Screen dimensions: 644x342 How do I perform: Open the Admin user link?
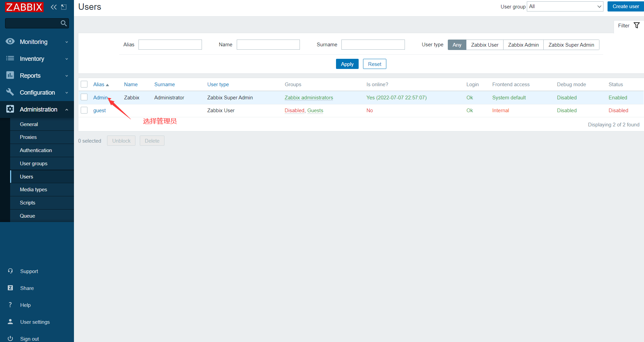100,98
